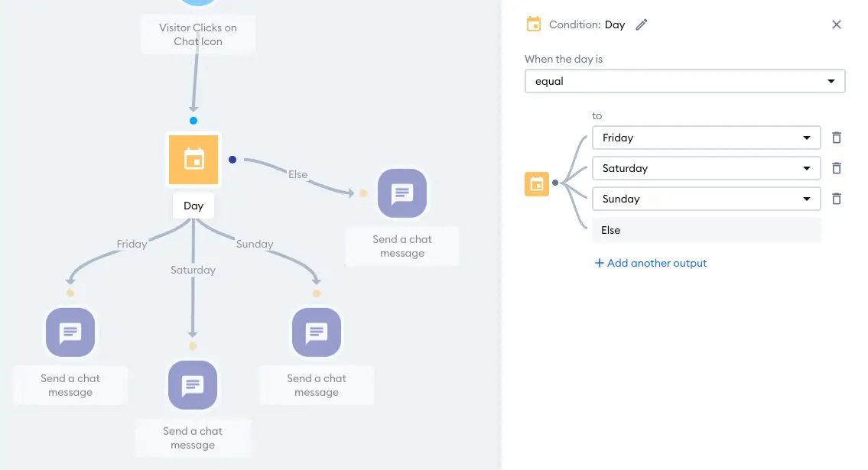Click input dot of Saturday chat message node
Screen dimensions: 868x470
(193, 346)
